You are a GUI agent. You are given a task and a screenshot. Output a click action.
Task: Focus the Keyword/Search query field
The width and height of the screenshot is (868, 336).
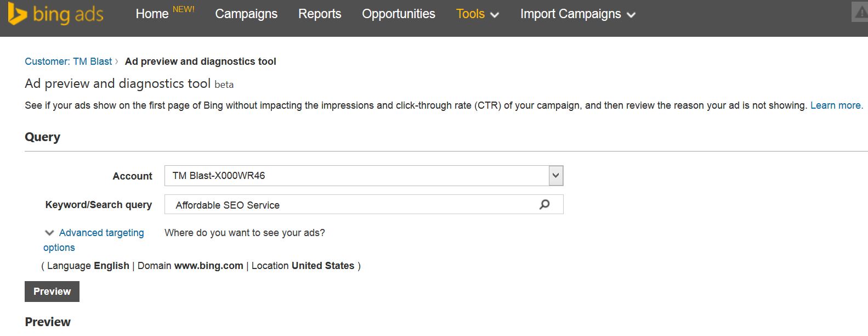pyautogui.click(x=364, y=205)
